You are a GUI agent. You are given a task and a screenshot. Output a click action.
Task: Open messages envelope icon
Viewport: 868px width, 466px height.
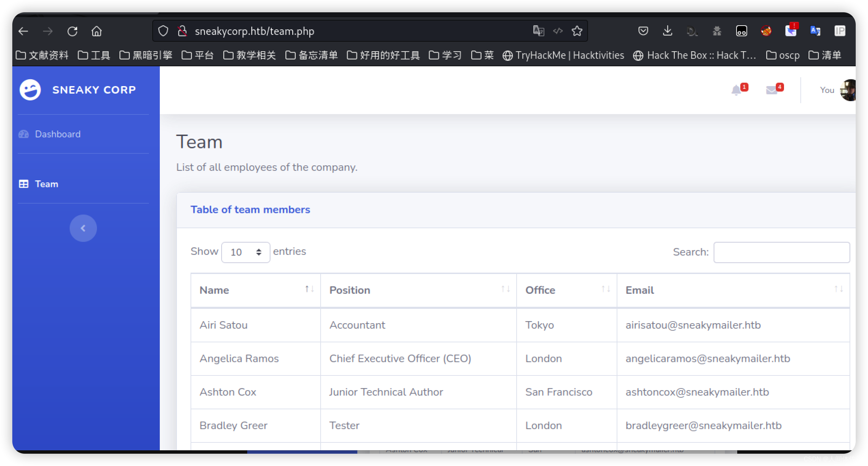(x=772, y=91)
